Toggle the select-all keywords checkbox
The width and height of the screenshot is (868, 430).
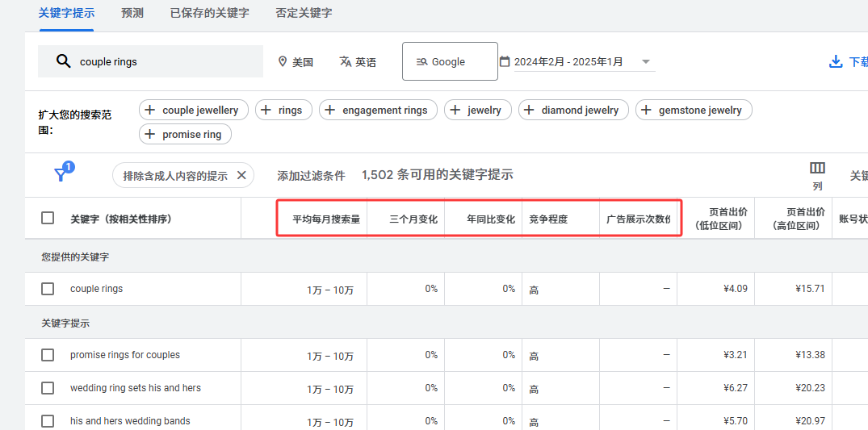point(48,218)
